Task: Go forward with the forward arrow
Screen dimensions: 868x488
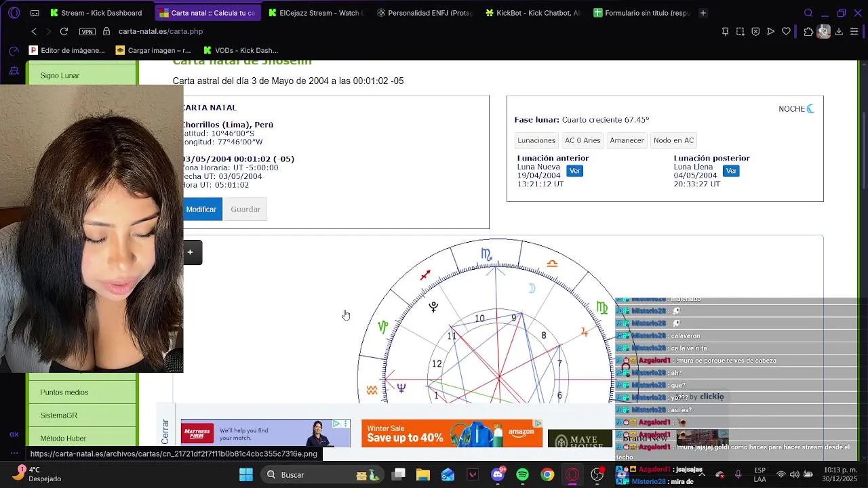Action: click(48, 31)
